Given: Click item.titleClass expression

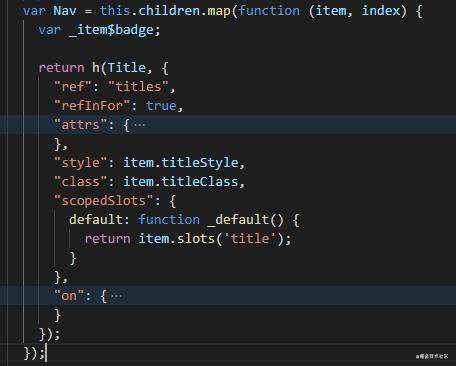Looking at the screenshot, I should coord(181,182).
